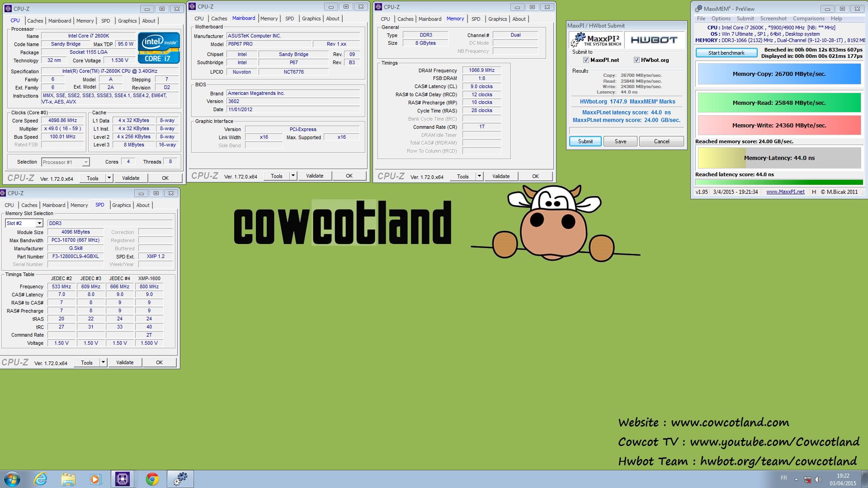The image size is (868, 488).
Task: Click the Intel Core i7 logo badge
Action: point(159,48)
